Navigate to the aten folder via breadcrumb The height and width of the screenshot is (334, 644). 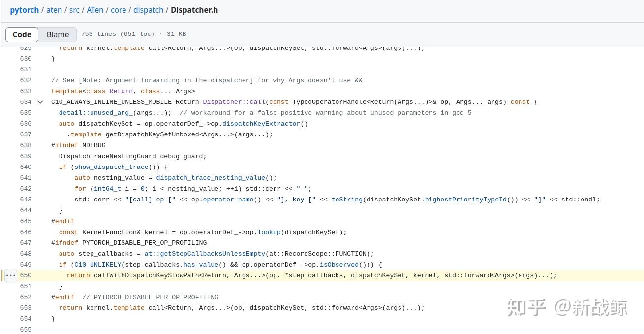[x=54, y=10]
